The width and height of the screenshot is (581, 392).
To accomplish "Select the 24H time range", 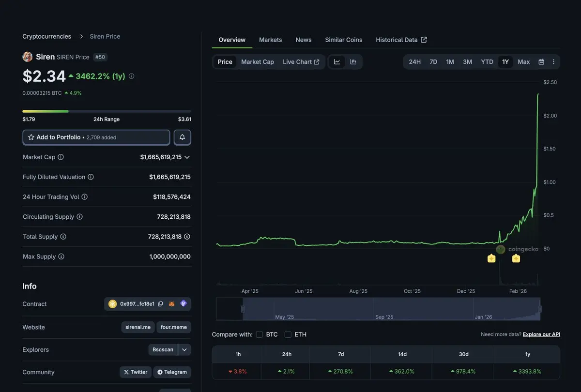I will (415, 62).
